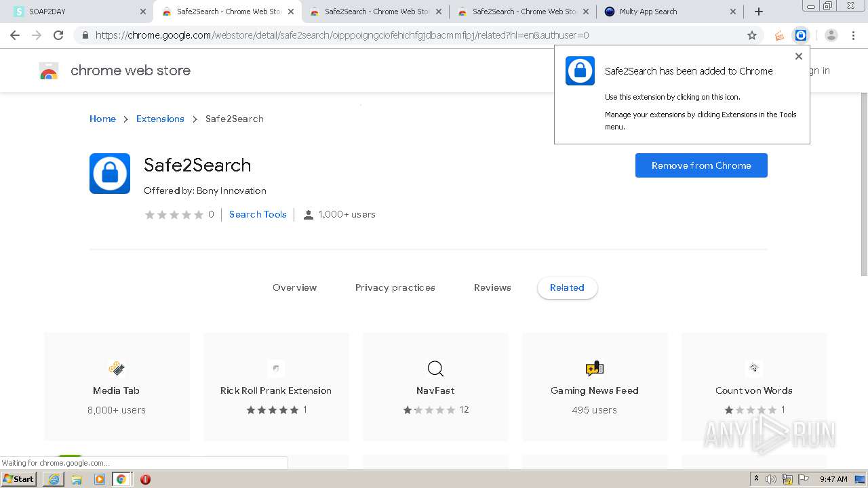Open a new browser tab with the plus
The height and width of the screenshot is (488, 868).
click(x=759, y=12)
